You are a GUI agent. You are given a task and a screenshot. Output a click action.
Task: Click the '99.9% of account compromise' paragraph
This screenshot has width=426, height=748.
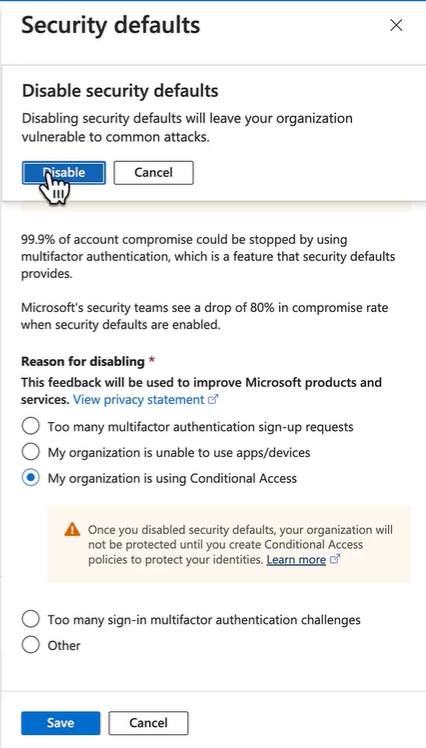point(208,257)
